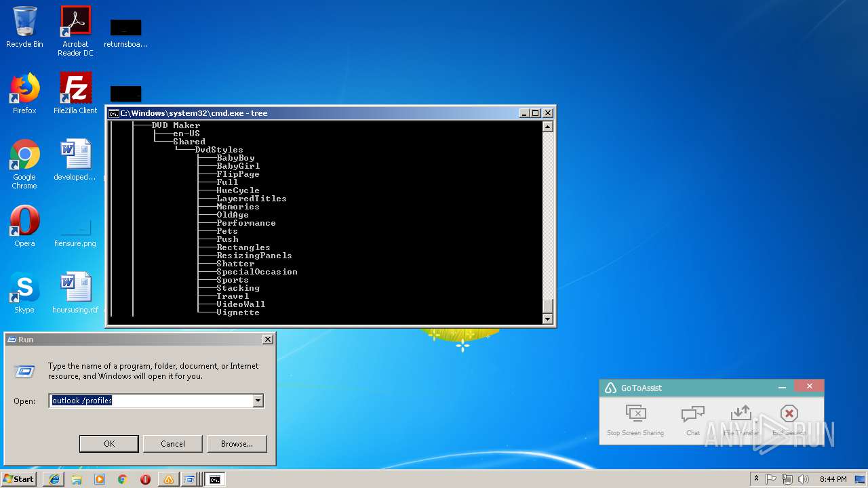868x488 pixels.
Task: Click the cmd vertical scrollbar thumb
Action: click(548, 306)
